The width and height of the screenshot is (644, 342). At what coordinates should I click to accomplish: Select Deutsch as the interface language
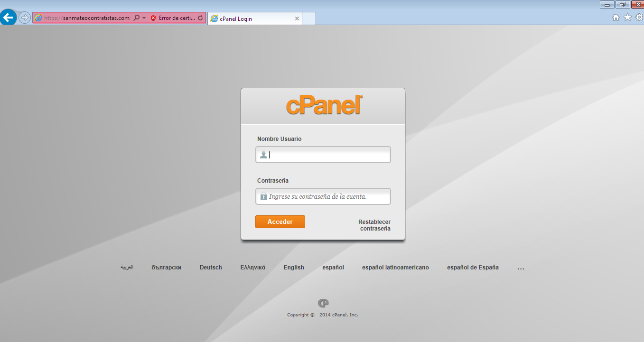pyautogui.click(x=210, y=267)
